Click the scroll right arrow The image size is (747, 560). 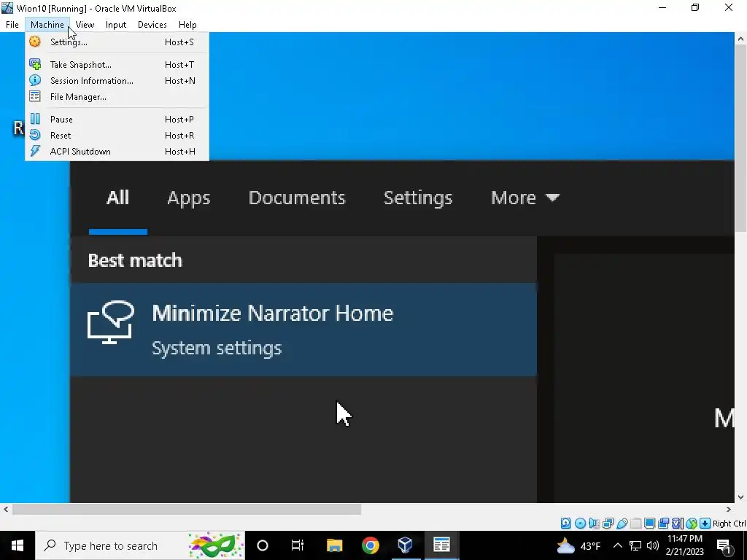click(x=729, y=509)
